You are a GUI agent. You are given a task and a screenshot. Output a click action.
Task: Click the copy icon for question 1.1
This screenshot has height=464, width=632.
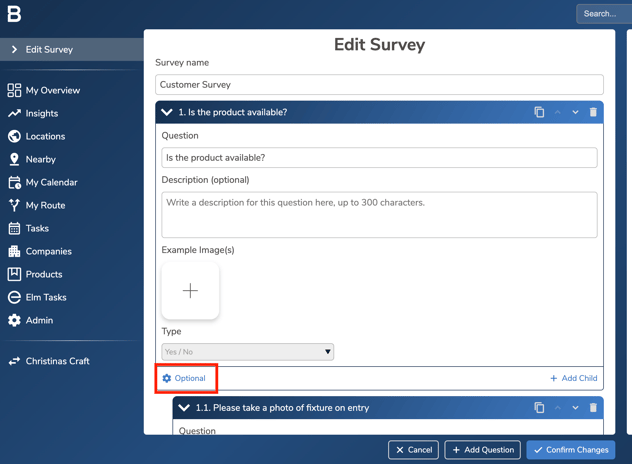point(539,408)
